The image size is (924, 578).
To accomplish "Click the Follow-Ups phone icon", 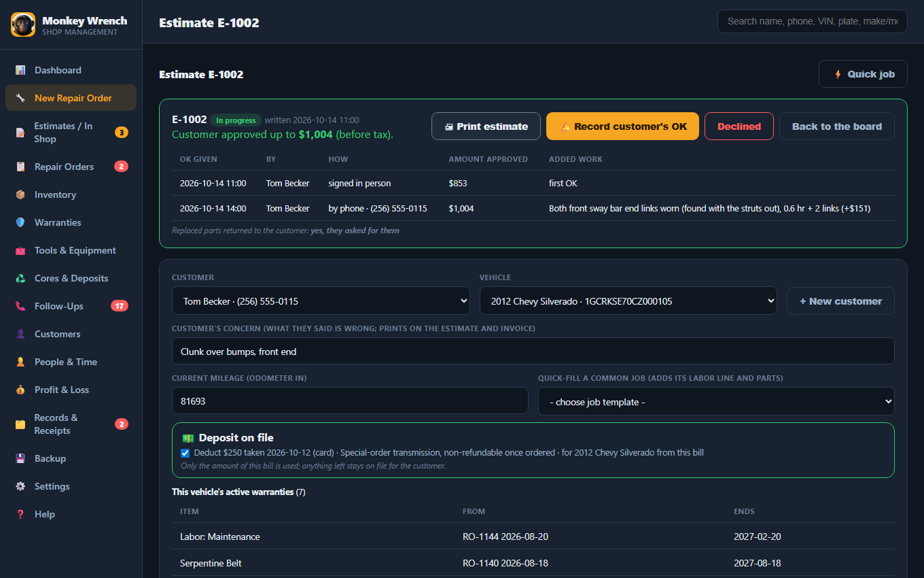I will coord(20,306).
